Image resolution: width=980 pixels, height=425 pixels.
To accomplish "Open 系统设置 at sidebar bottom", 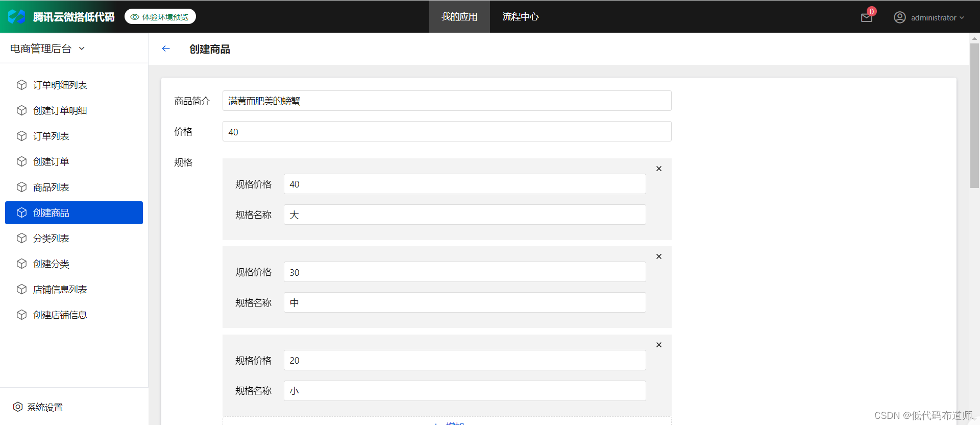I will click(38, 407).
